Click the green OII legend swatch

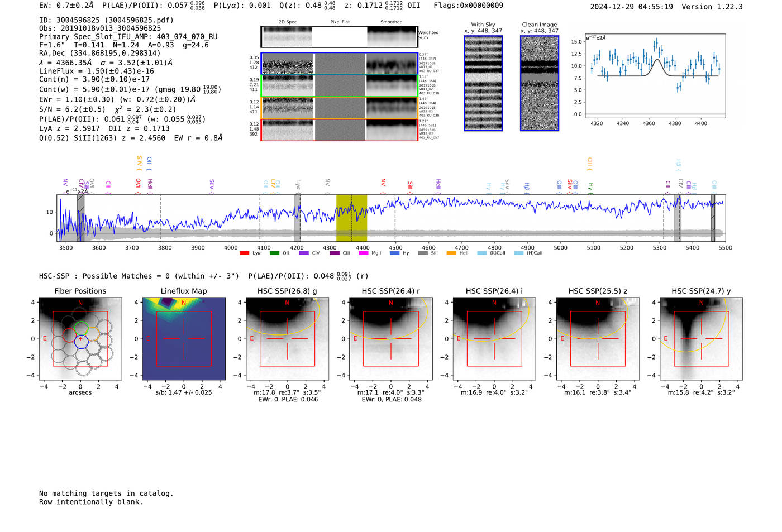pyautogui.click(x=274, y=253)
